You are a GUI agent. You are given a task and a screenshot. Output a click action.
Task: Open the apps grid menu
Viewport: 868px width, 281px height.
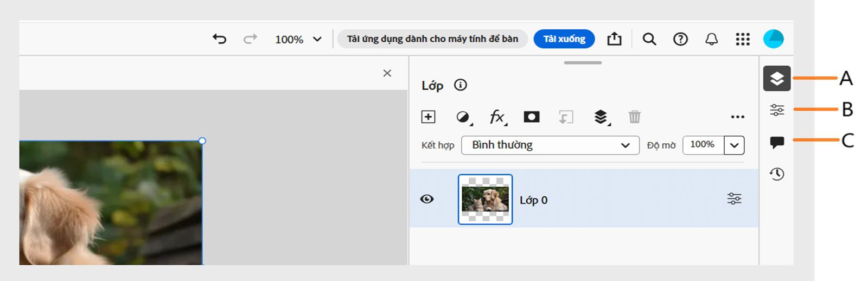point(743,39)
